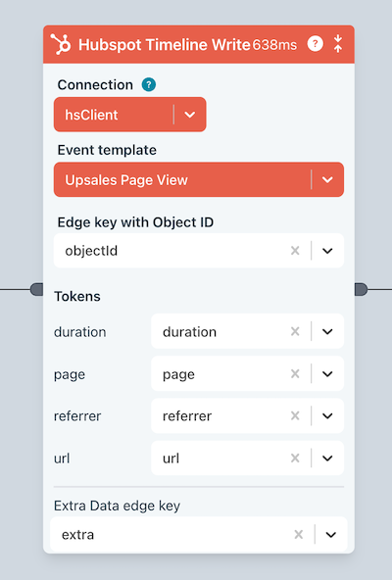Click into the page token field
The width and height of the screenshot is (392, 580).
[x=247, y=373]
